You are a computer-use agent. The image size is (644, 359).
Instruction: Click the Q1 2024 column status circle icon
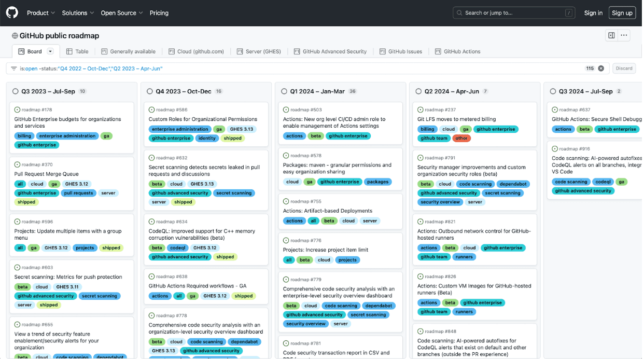point(284,91)
